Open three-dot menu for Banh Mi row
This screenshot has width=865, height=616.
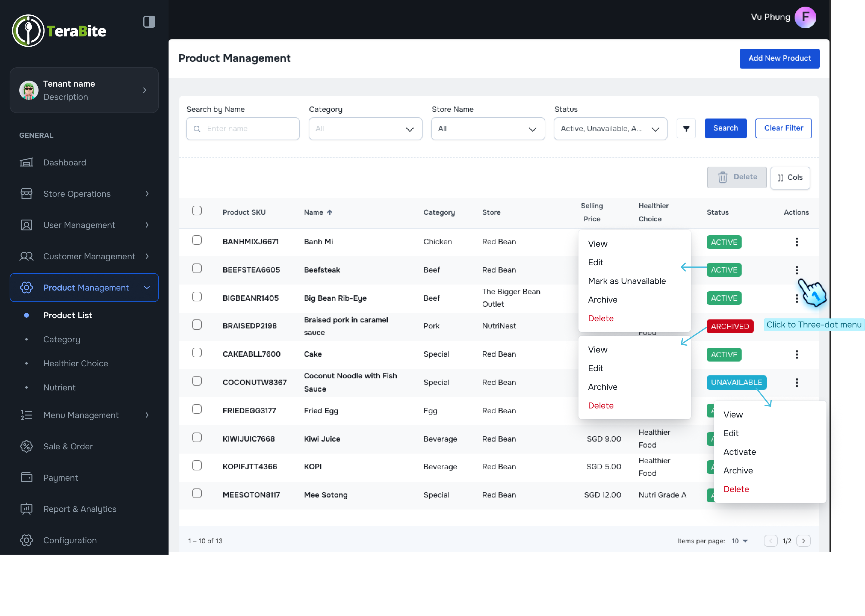coord(797,242)
